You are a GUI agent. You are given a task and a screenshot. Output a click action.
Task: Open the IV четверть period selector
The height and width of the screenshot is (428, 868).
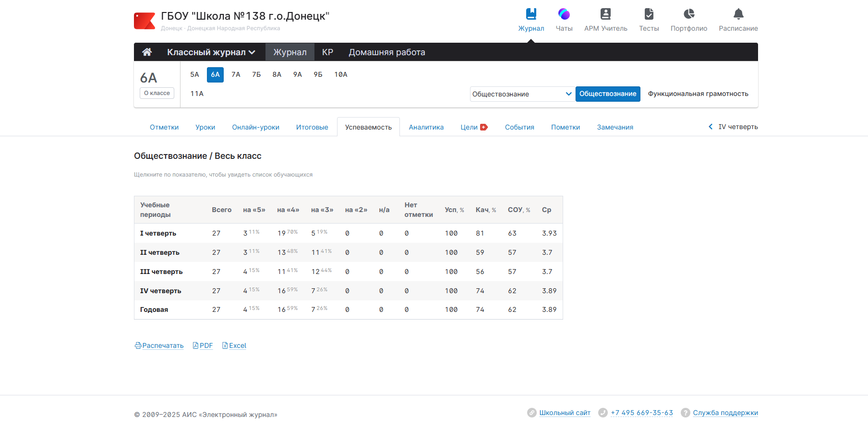coord(738,127)
